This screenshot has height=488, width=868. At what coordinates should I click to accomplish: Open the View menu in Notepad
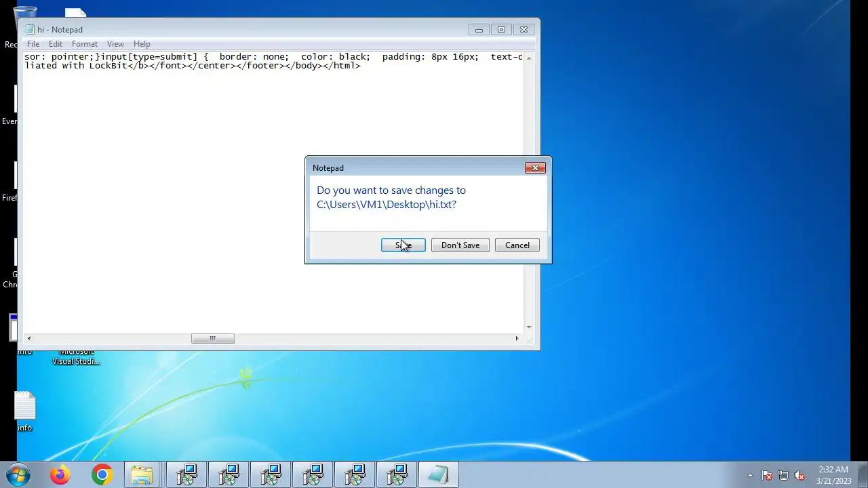115,44
